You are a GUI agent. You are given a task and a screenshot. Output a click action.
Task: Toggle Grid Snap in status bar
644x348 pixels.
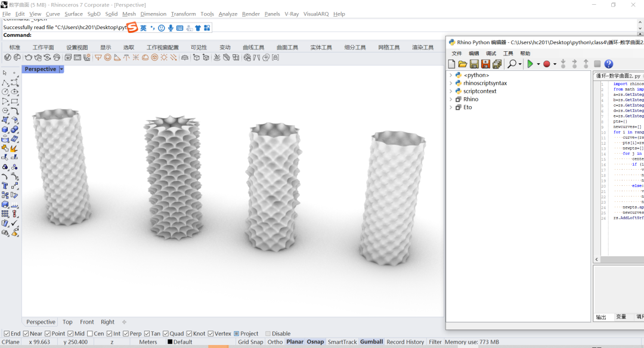[x=250, y=342]
